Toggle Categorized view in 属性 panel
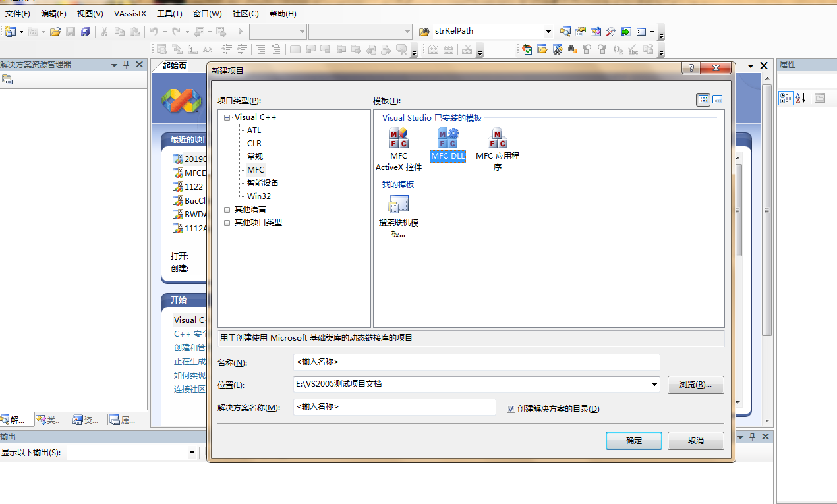Screen dimensions: 837x504 (x=786, y=98)
